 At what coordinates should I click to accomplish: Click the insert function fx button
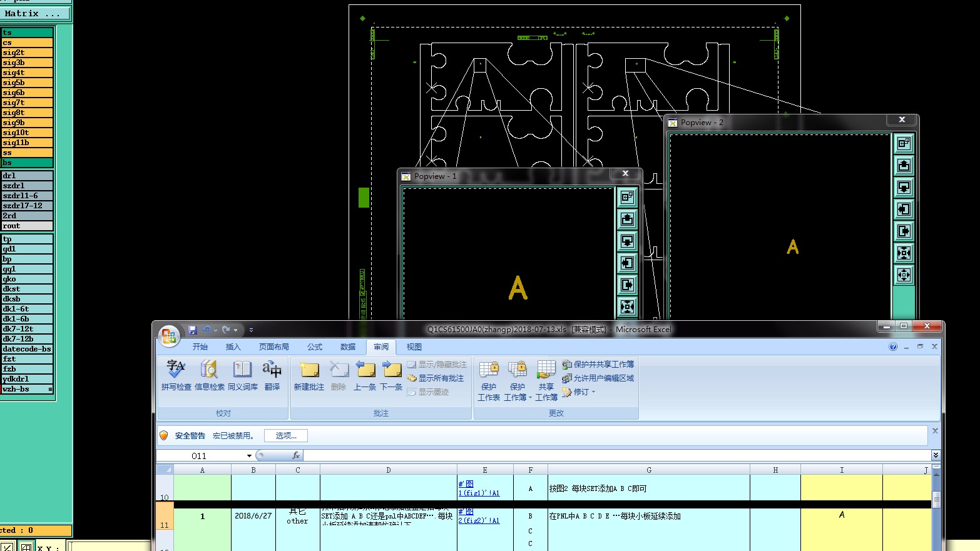(296, 456)
